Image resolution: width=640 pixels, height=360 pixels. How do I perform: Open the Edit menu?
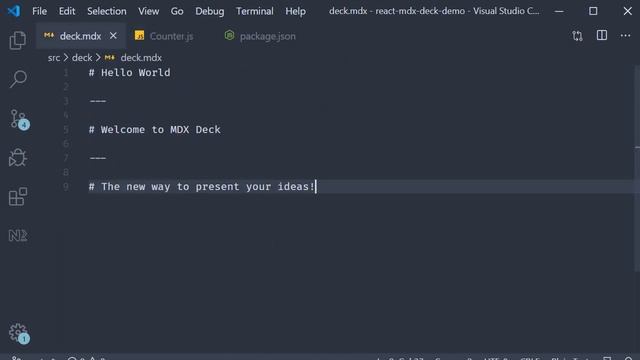point(67,11)
